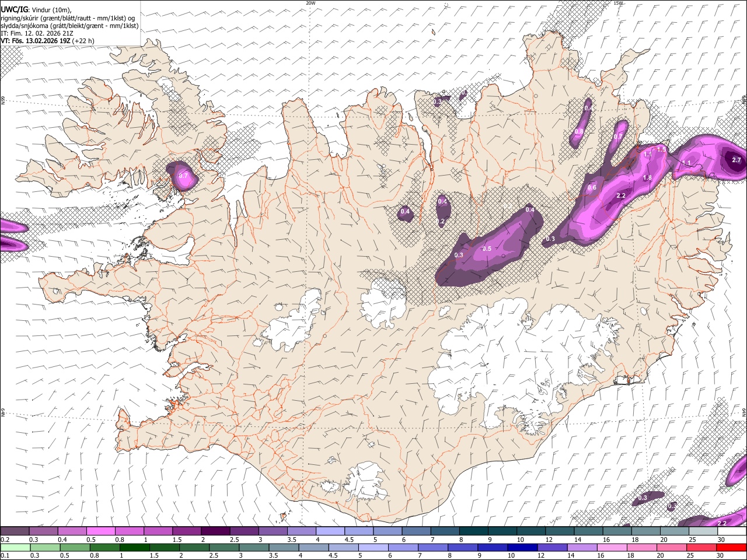Viewport: 747px width, 560px height.
Task: Pick the darkest purple top legend swatch at 2
Action: click(x=215, y=531)
